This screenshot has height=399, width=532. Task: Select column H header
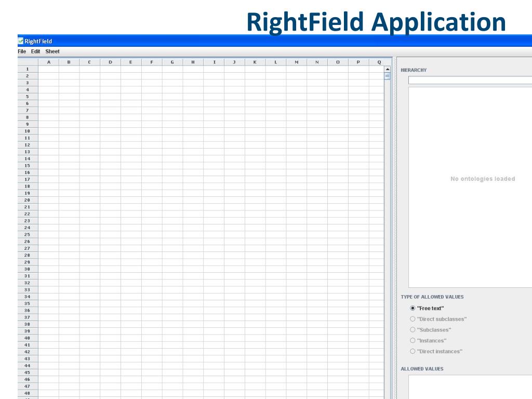pyautogui.click(x=193, y=62)
